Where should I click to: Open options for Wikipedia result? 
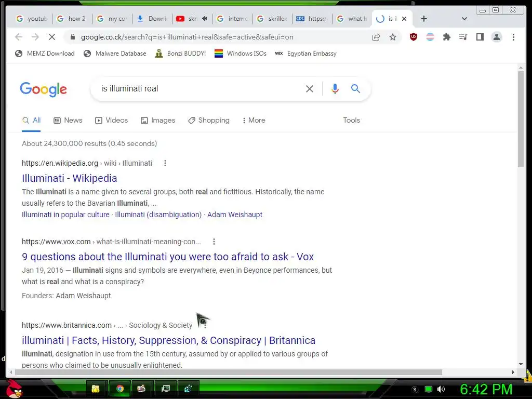click(165, 163)
